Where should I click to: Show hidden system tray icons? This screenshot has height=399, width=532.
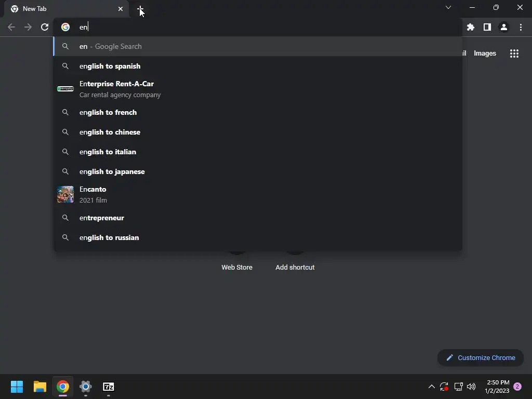click(x=432, y=387)
